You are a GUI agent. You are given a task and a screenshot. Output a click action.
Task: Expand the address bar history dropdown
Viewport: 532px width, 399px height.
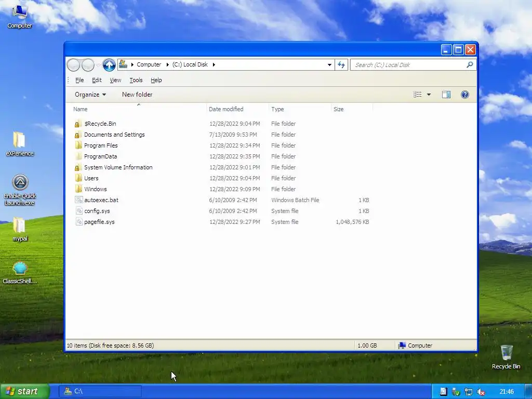tap(329, 64)
